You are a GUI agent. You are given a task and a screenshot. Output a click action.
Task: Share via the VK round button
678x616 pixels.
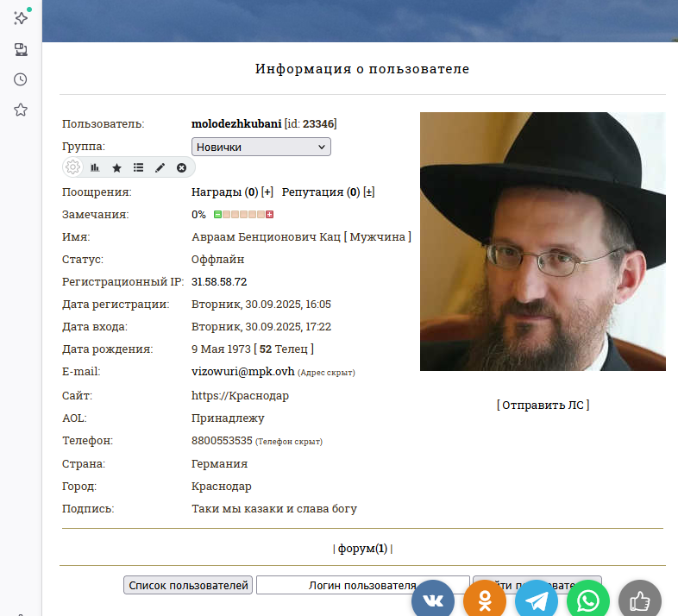(433, 600)
